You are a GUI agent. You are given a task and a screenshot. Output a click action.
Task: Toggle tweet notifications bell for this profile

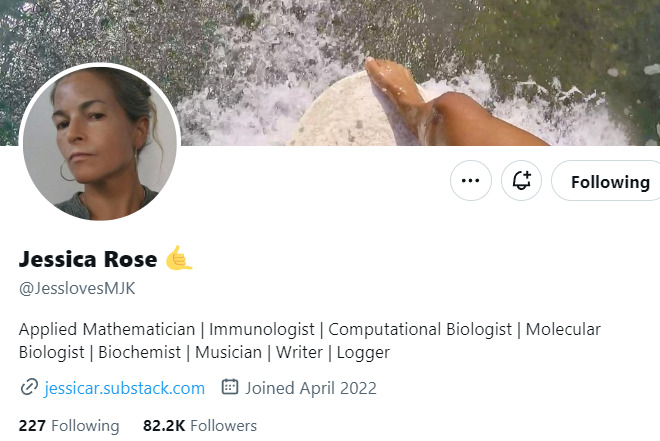521,181
